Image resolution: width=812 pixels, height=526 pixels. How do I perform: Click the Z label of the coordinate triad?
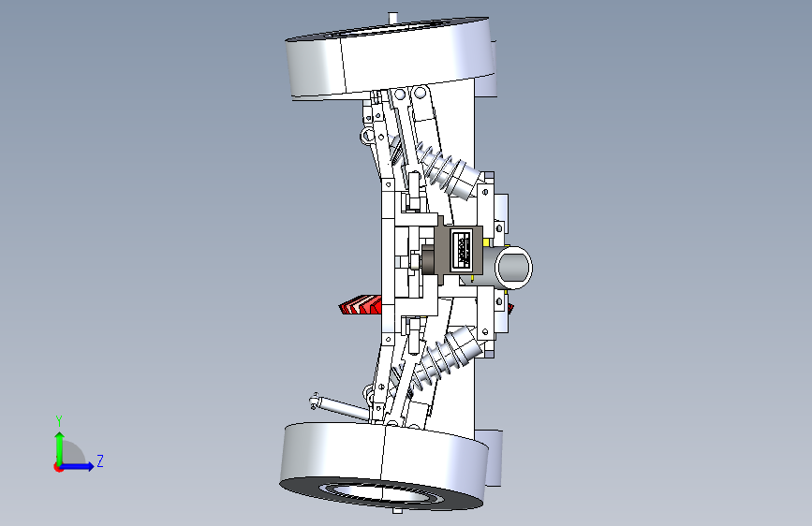100,460
